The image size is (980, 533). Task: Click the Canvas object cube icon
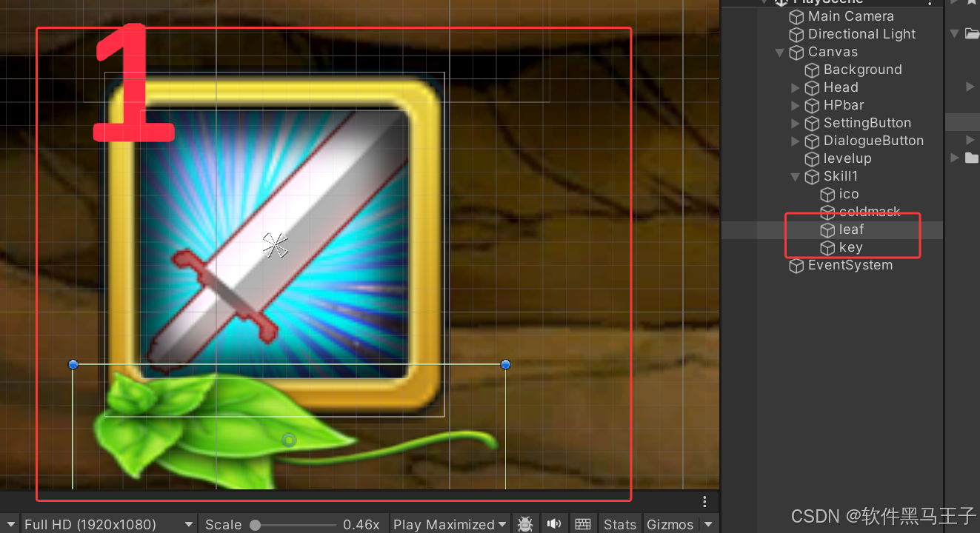tap(796, 52)
